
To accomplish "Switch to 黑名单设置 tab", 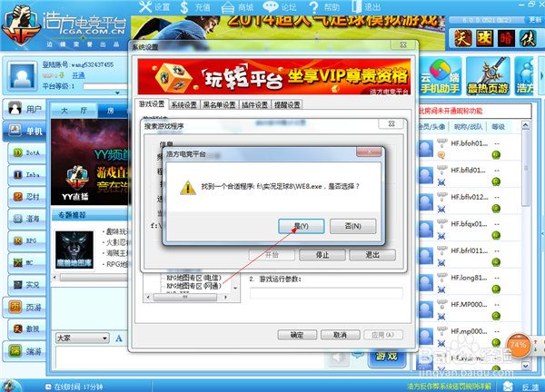I will tap(220, 105).
